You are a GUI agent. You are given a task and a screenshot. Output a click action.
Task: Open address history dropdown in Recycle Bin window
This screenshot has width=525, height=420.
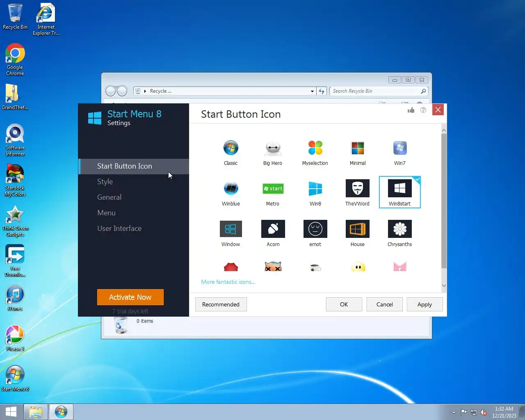coord(312,91)
